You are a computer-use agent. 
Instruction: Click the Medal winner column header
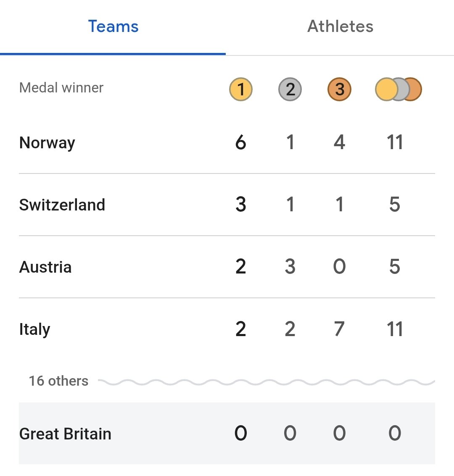coord(61,88)
